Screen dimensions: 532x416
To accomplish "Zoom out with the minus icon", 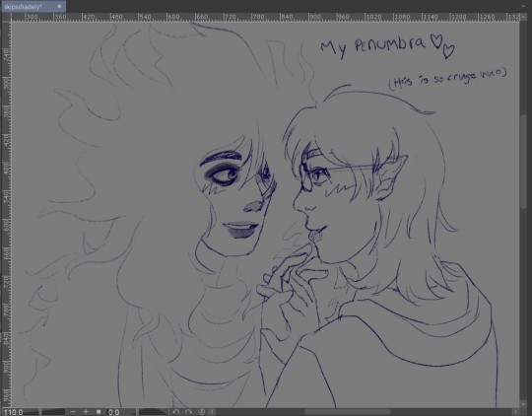I will tap(73, 412).
